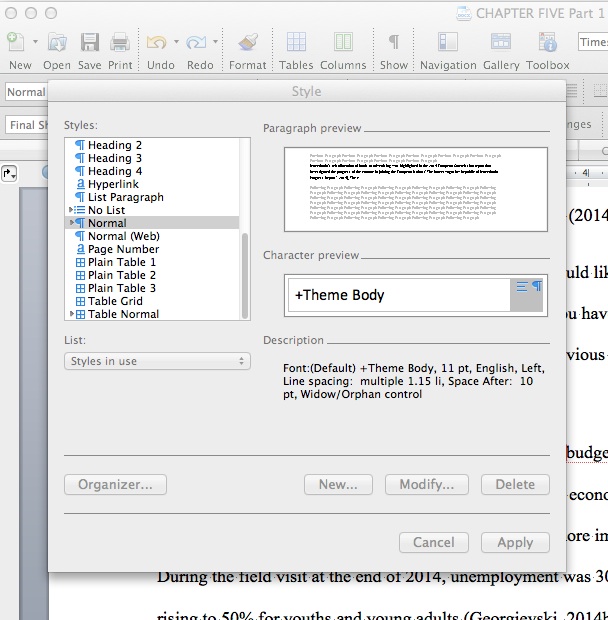Viewport: 608px width, 620px height.
Task: Select the Table Grid style entry
Action: point(115,301)
